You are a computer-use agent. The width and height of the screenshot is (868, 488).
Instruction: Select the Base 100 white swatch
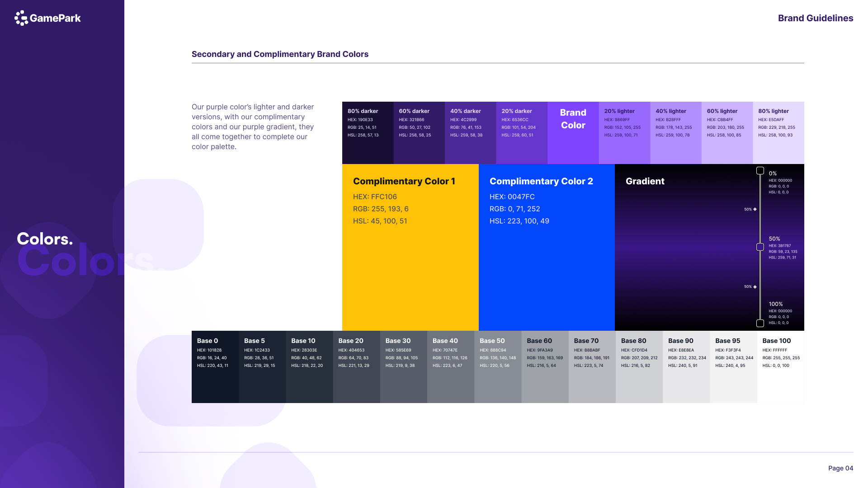pos(781,367)
